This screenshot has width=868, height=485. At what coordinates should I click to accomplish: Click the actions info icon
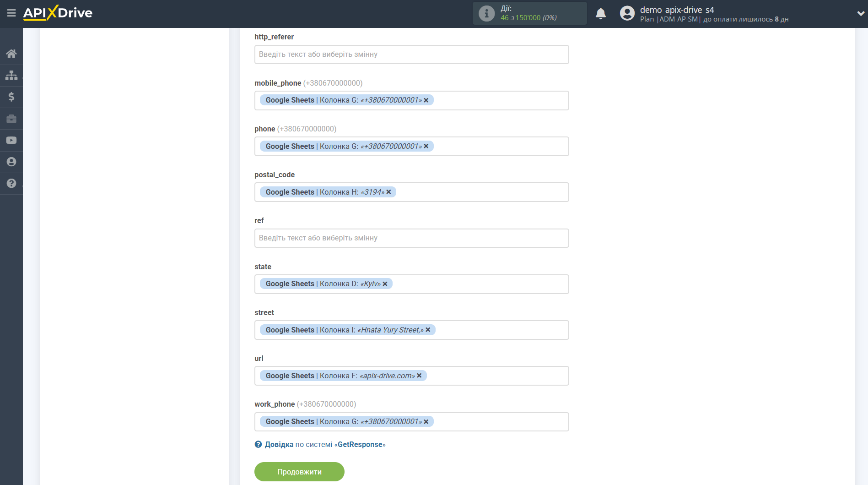pyautogui.click(x=486, y=13)
